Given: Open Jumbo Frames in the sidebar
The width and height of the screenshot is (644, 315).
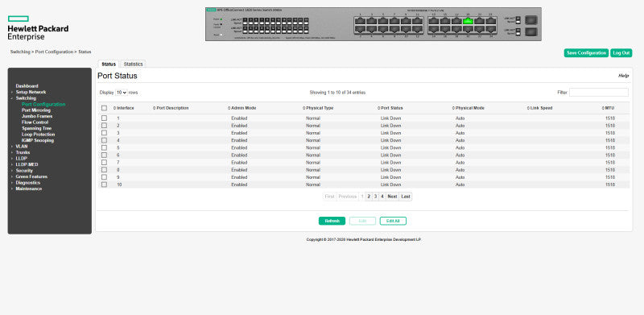Looking at the screenshot, I should 37,116.
